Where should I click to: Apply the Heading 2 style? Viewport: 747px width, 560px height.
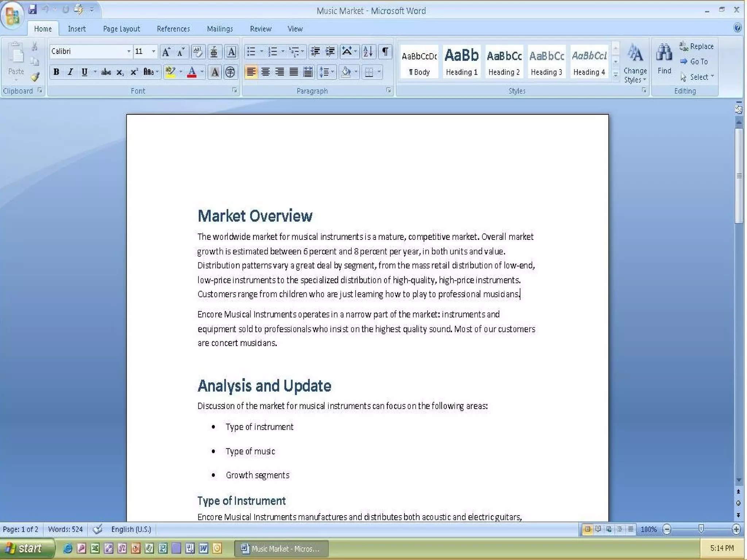point(504,61)
